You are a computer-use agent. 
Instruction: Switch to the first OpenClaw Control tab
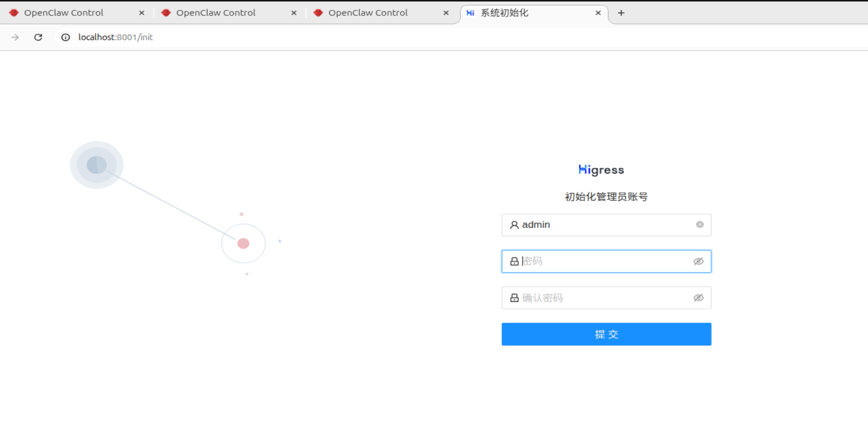click(64, 13)
